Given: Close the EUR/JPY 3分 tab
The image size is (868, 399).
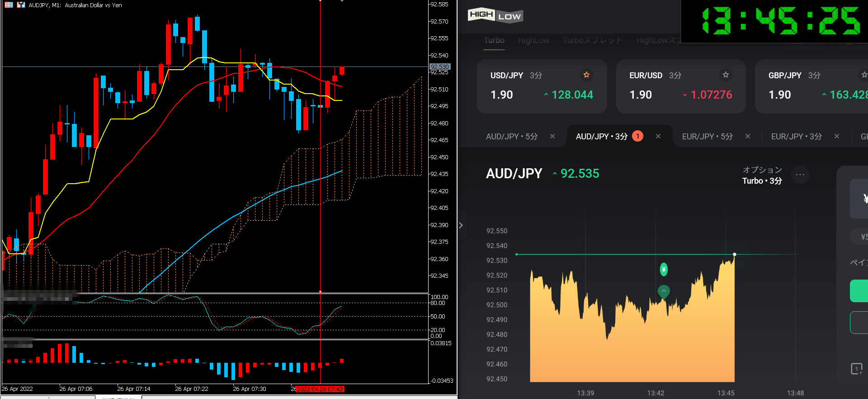Looking at the screenshot, I should (x=837, y=137).
